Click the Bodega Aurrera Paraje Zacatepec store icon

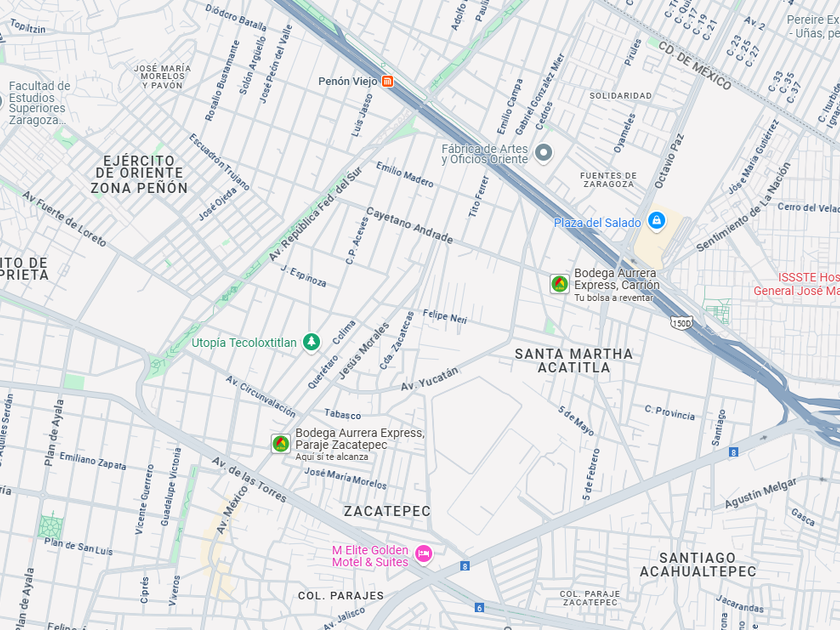[x=280, y=444]
